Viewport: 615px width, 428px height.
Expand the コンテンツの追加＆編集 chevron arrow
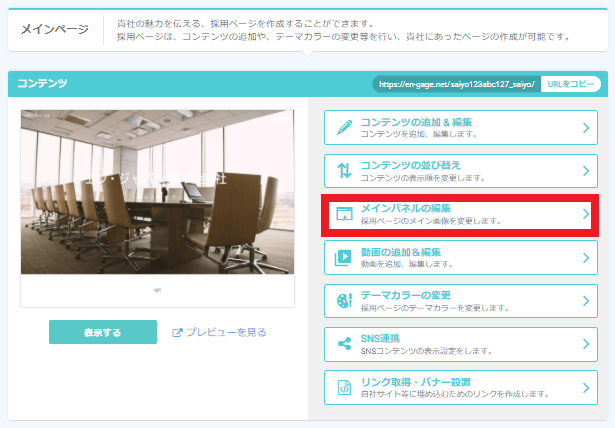(586, 128)
